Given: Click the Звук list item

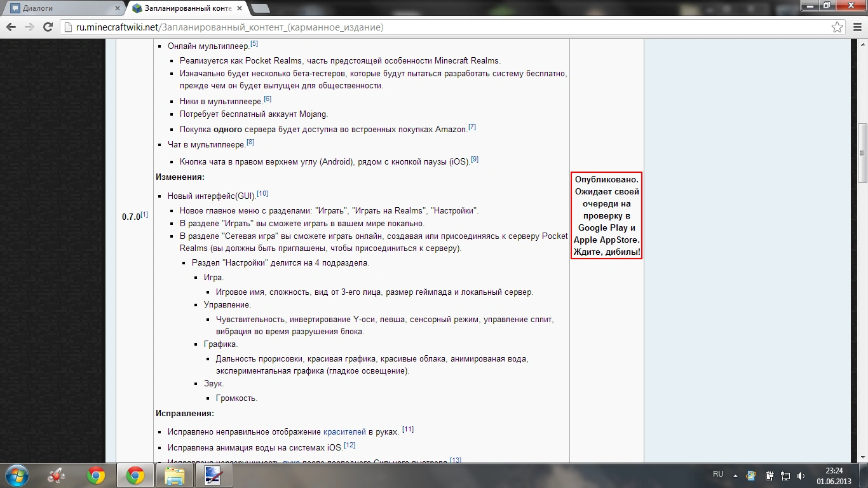Looking at the screenshot, I should (214, 384).
